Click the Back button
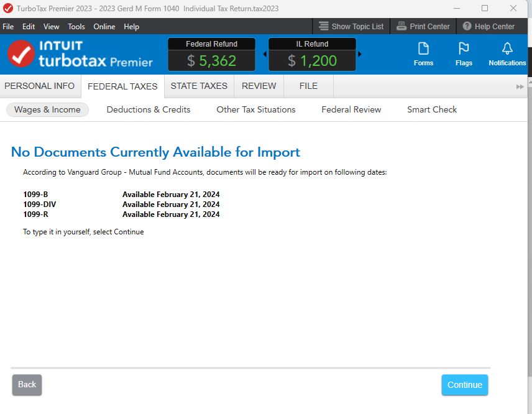Screen dimensions: 532x414 pyautogui.click(x=27, y=385)
